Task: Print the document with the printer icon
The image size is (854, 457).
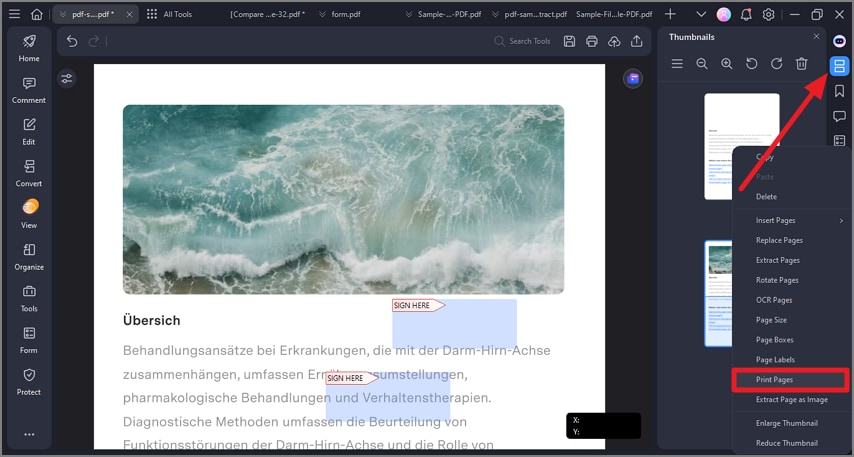Action: click(591, 41)
